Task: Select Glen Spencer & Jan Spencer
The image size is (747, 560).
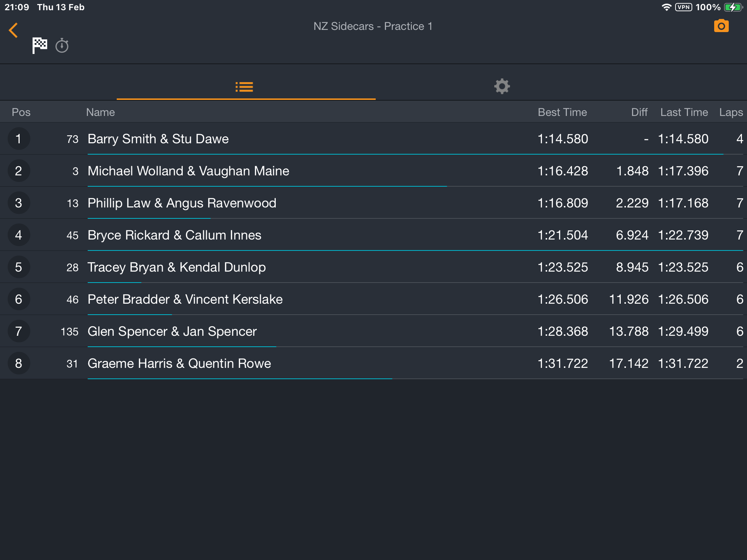Action: 373,331
